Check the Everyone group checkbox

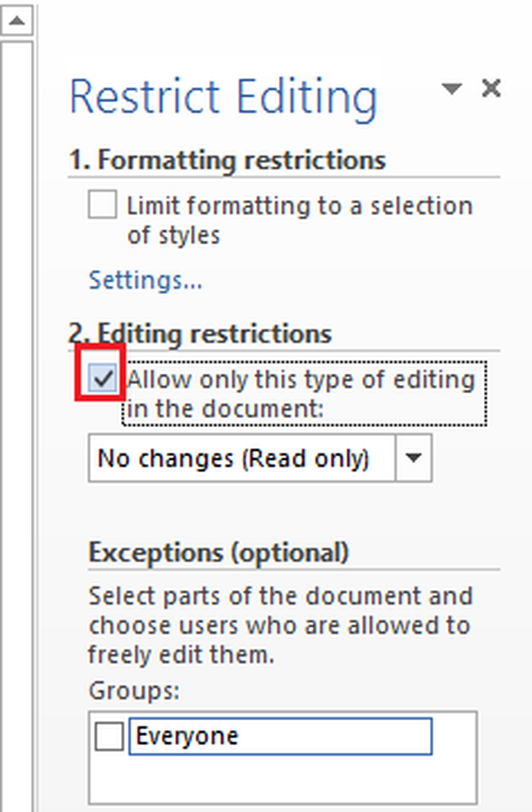(109, 736)
